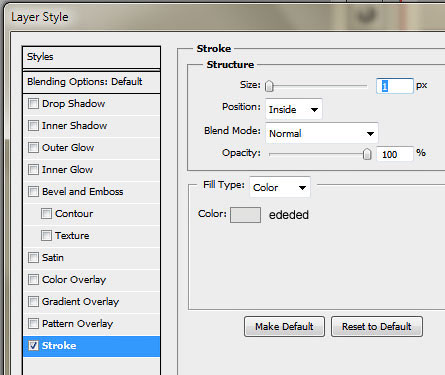This screenshot has height=375, width=445.
Task: Click the Layer Style title bar
Action: (x=225, y=17)
